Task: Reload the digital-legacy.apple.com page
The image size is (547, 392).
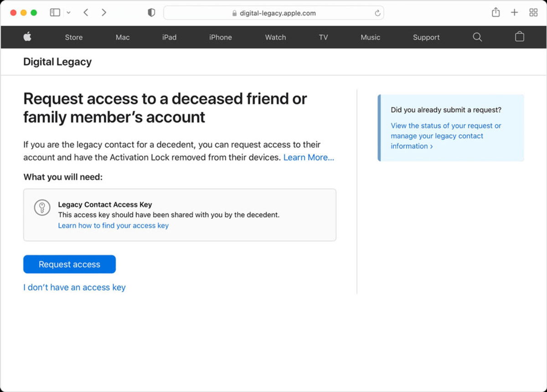Action: [x=377, y=13]
